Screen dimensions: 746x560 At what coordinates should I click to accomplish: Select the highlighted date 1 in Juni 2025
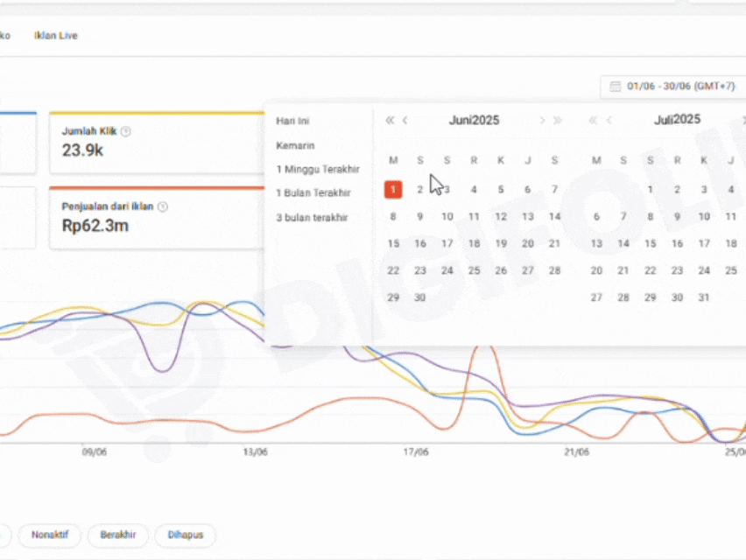(x=393, y=189)
